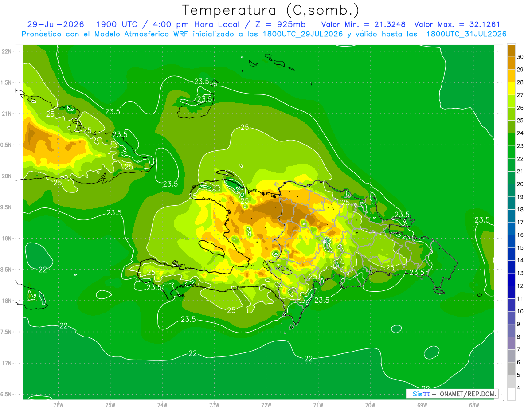This screenshot has width=532, height=411.
Task: Click the color legend value "16"
Action: click(x=520, y=235)
